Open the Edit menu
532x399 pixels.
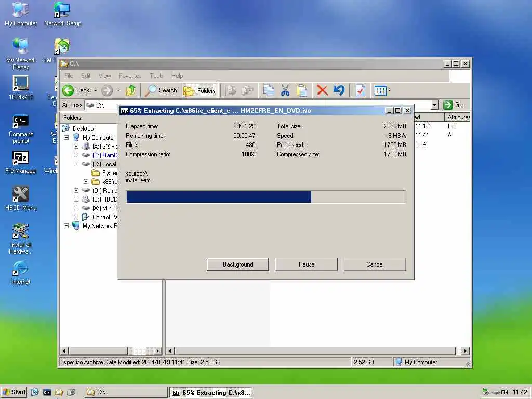tap(86, 76)
